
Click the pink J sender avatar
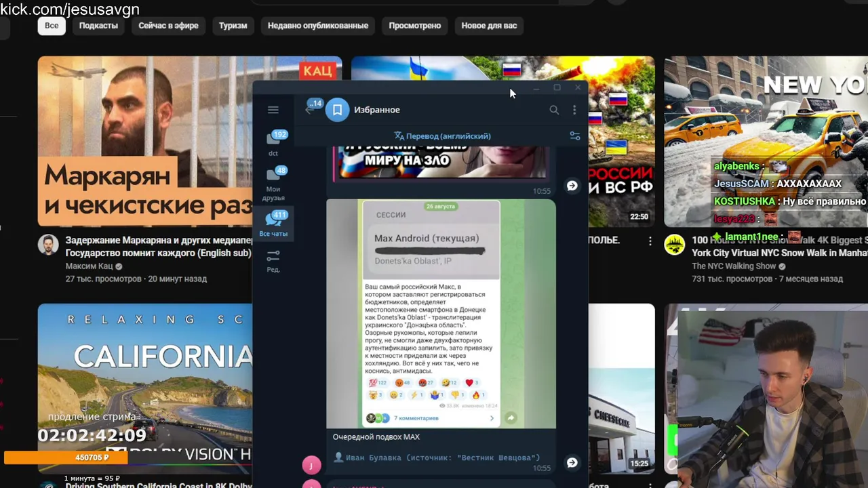311,465
